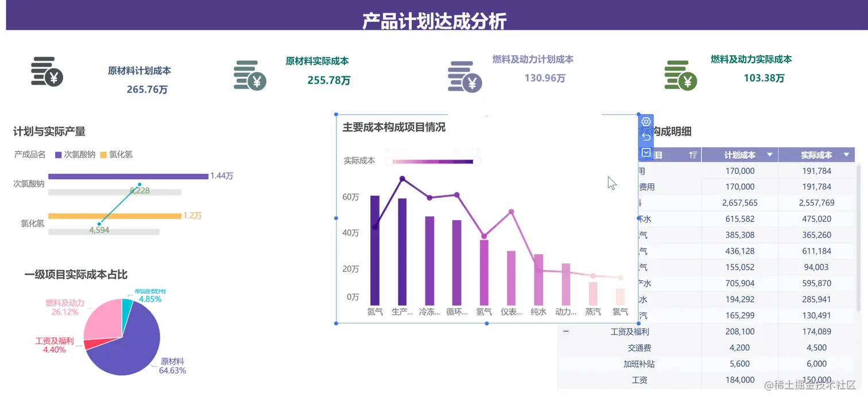The image size is (868, 402).
Task: Toggle the checkbox icon at bottom of chart toolbar
Action: coord(646,153)
